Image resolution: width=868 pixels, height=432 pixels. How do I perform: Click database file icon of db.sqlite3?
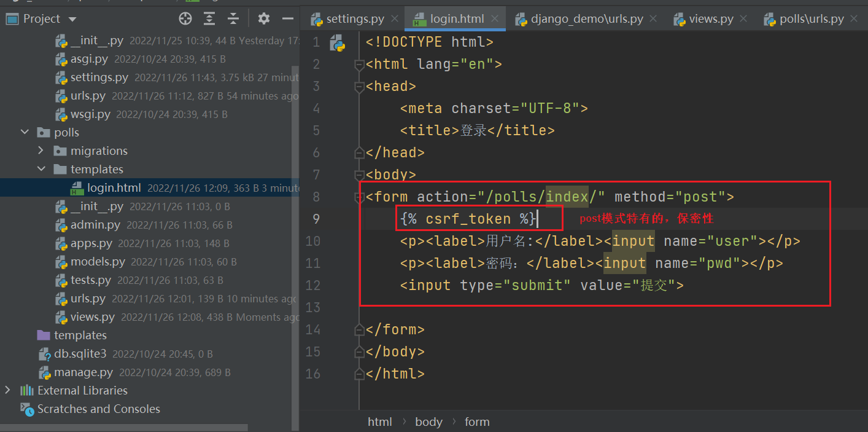click(x=44, y=355)
